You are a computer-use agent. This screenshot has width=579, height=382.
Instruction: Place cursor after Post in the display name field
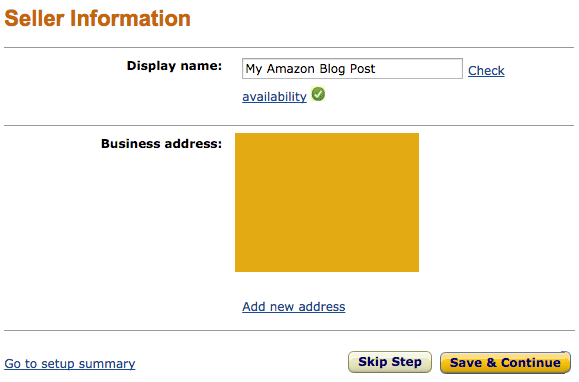coord(376,69)
